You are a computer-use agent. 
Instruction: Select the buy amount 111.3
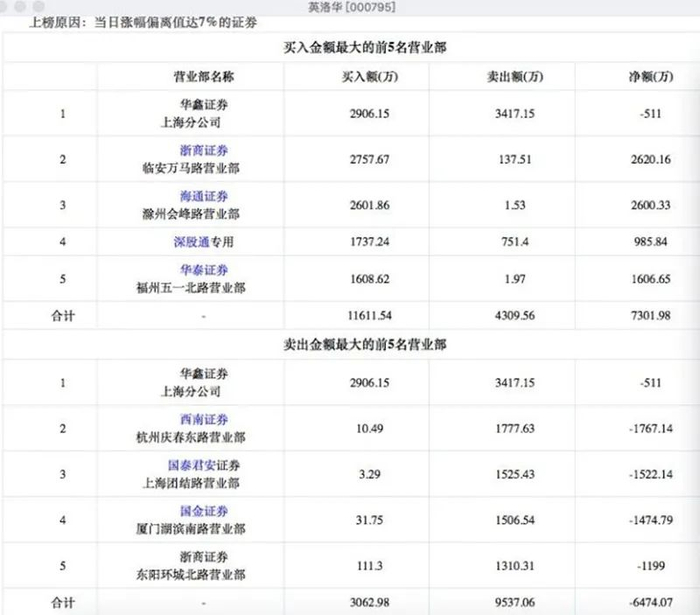pyautogui.click(x=370, y=566)
